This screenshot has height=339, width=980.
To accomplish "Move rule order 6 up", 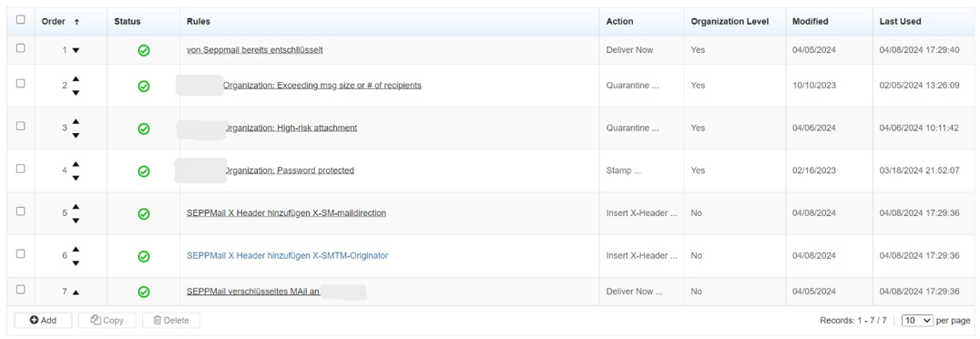I will coord(76,249).
